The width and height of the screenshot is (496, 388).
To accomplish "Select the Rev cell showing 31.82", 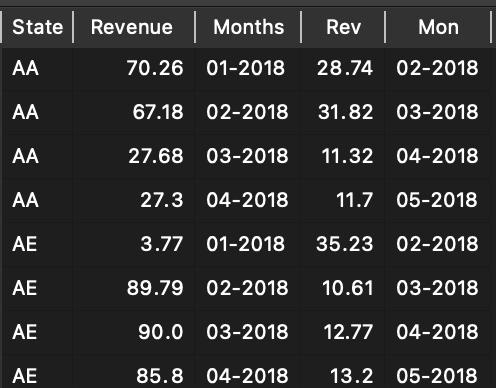I will [x=343, y=112].
